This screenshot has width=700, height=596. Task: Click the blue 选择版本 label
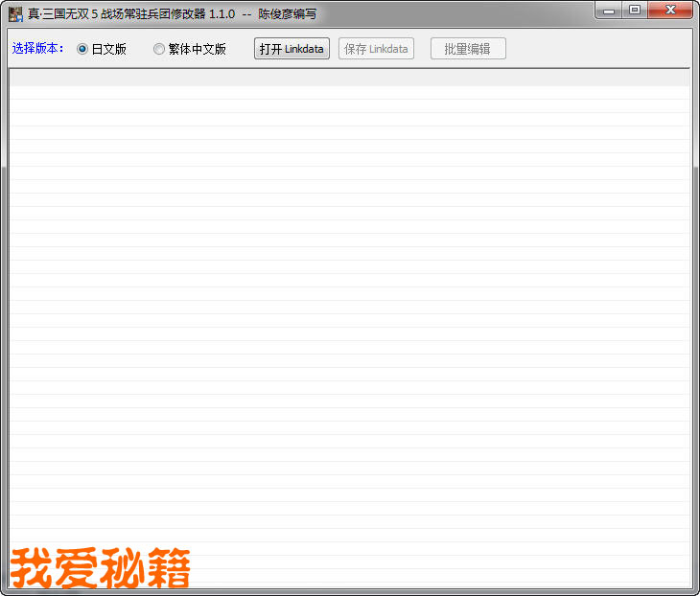click(x=37, y=48)
